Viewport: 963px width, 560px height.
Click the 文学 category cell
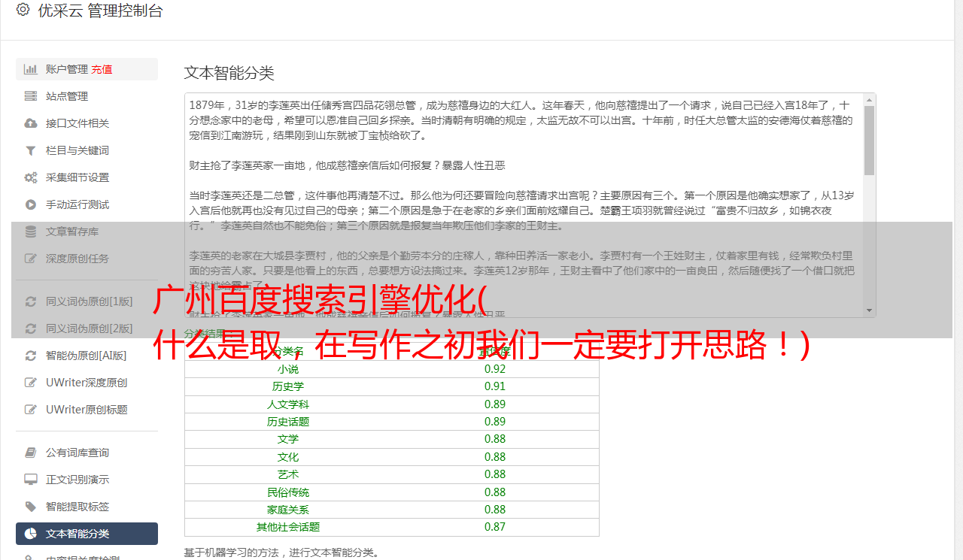click(x=288, y=439)
